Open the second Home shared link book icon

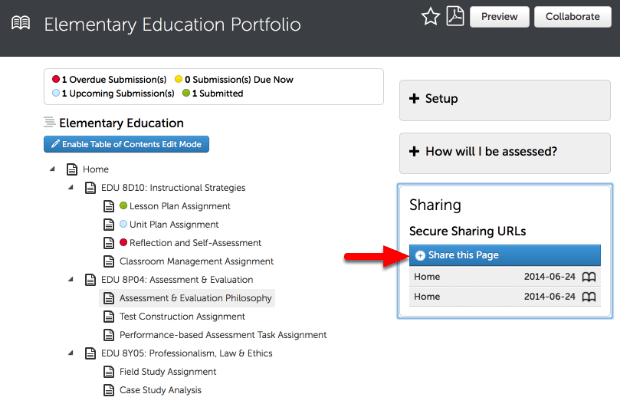click(x=589, y=297)
